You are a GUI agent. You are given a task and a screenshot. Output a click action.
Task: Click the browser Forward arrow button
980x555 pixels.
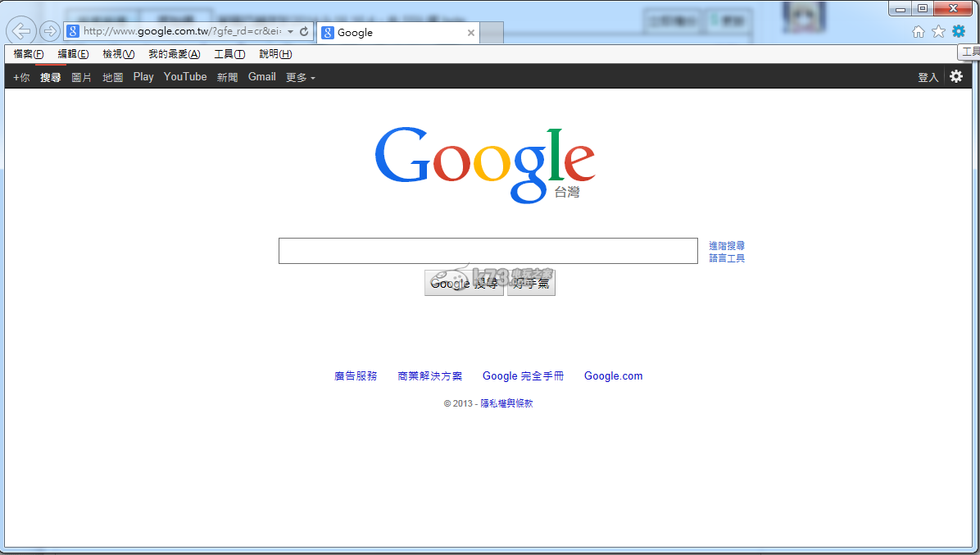click(x=50, y=31)
